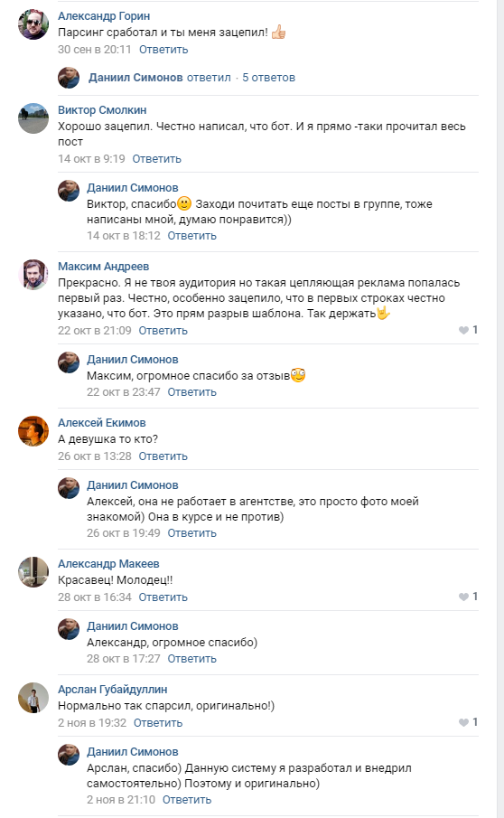Open Алексей Екимов's avatar
Screen dimensions: 504x818
point(33,431)
